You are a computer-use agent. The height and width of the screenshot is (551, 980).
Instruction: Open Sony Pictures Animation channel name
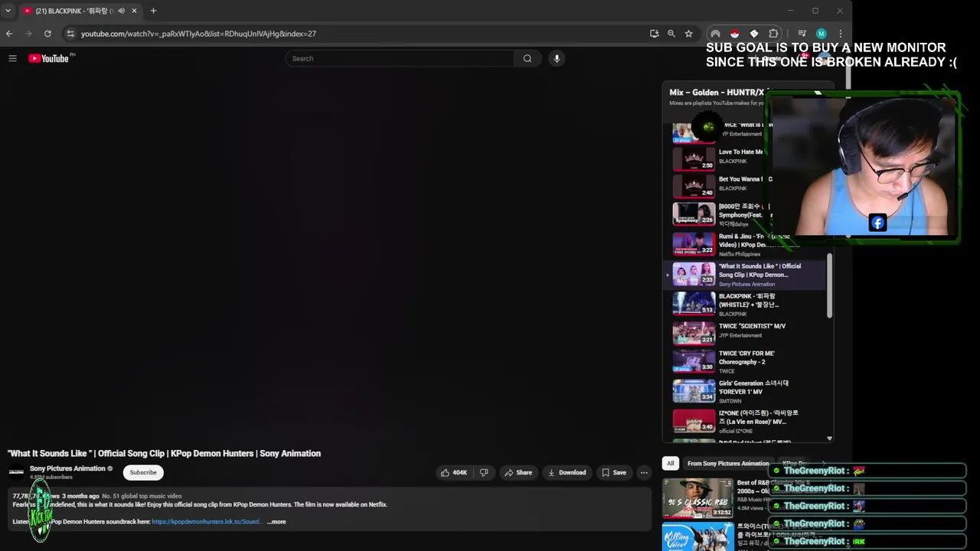[67, 468]
